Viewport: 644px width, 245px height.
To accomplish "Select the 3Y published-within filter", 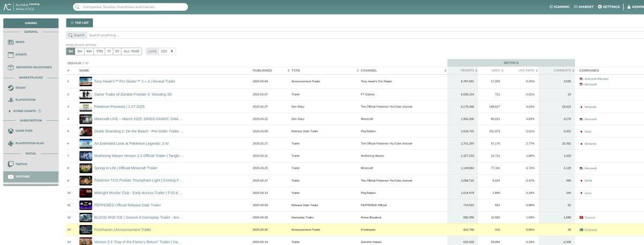I will [x=117, y=52].
